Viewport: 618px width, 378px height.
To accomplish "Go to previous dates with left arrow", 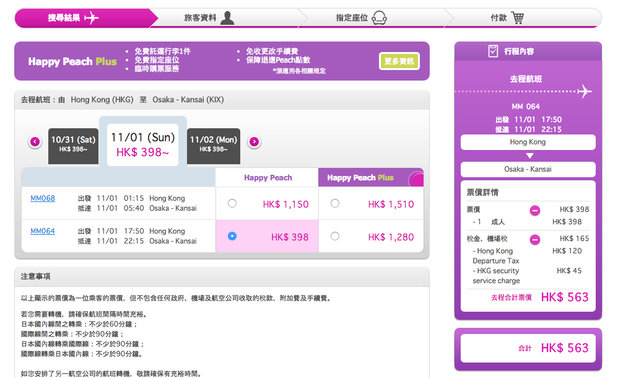I will 35,142.
